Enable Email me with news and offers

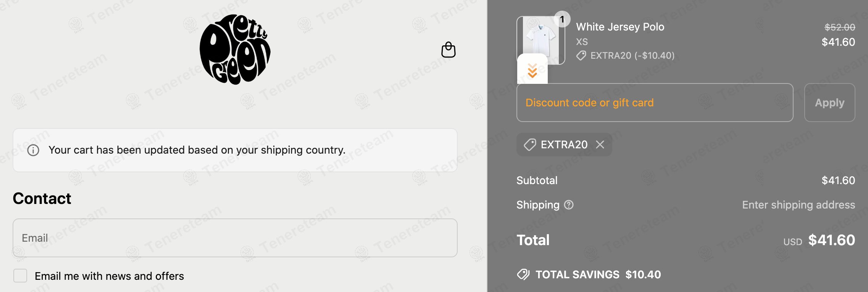[20, 276]
